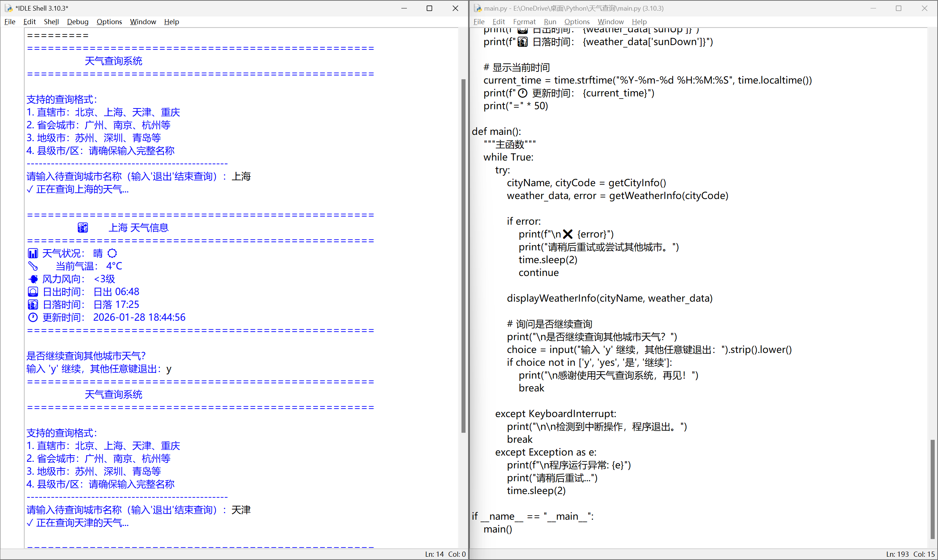The height and width of the screenshot is (560, 938).
Task: Click the IDLE Shell Python icon in title bar
Action: tap(9, 8)
